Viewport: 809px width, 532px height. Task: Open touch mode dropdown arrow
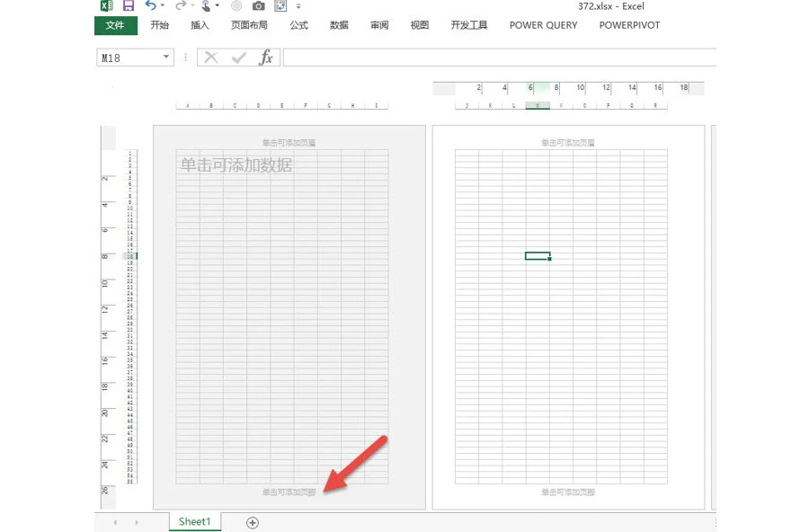point(218,5)
